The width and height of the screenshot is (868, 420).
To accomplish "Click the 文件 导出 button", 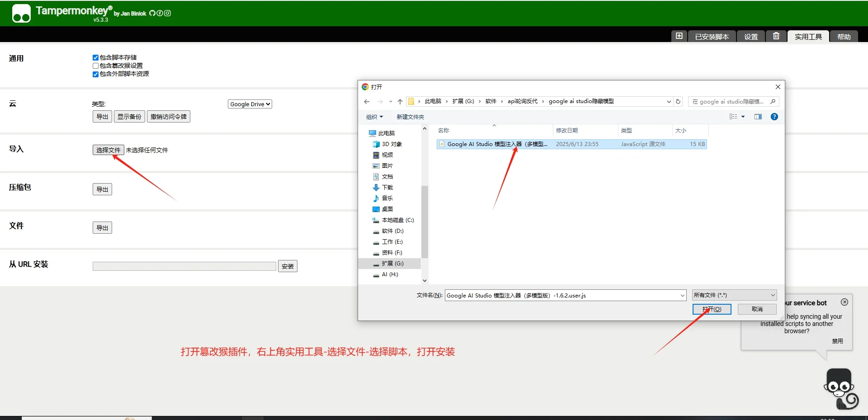I will 102,228.
